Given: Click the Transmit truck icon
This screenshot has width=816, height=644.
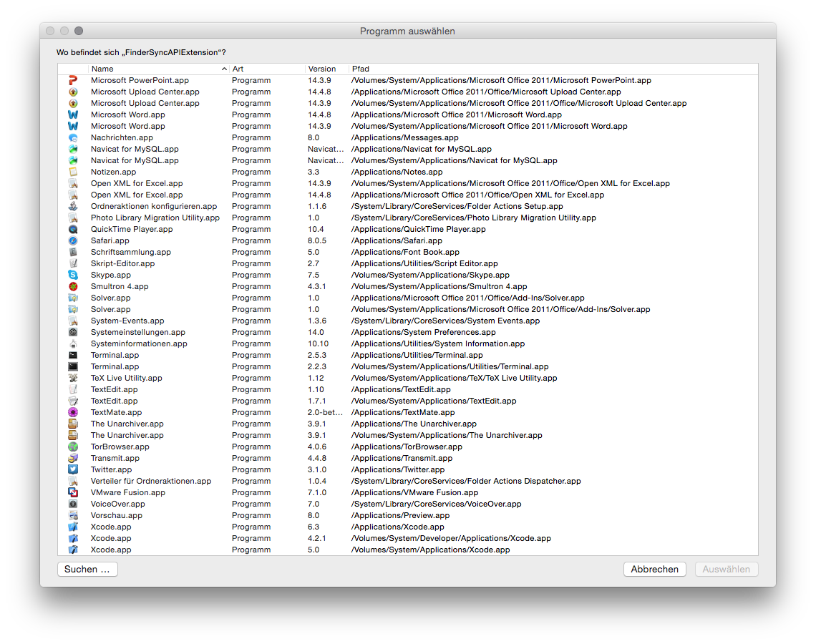Looking at the screenshot, I should pyautogui.click(x=73, y=458).
